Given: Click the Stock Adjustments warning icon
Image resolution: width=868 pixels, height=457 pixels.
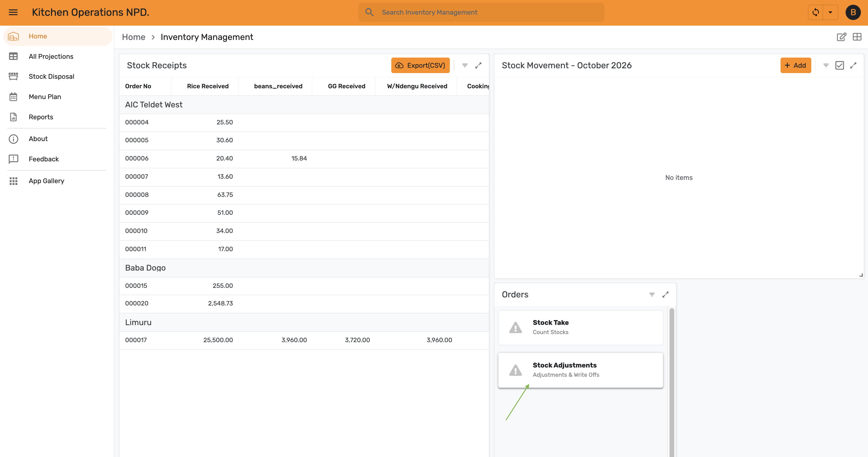Looking at the screenshot, I should (515, 370).
